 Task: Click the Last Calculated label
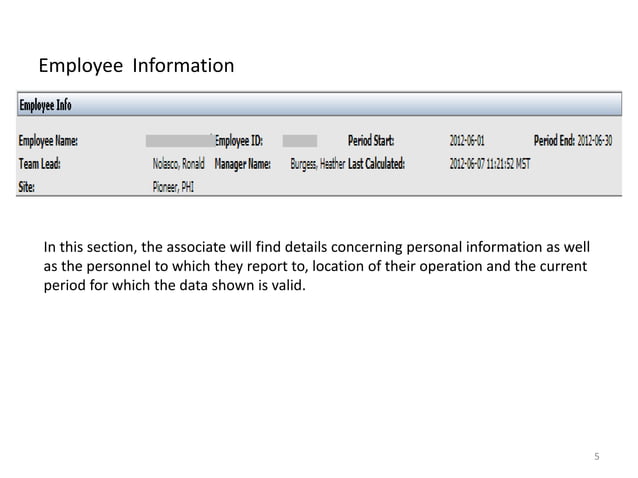click(x=376, y=164)
